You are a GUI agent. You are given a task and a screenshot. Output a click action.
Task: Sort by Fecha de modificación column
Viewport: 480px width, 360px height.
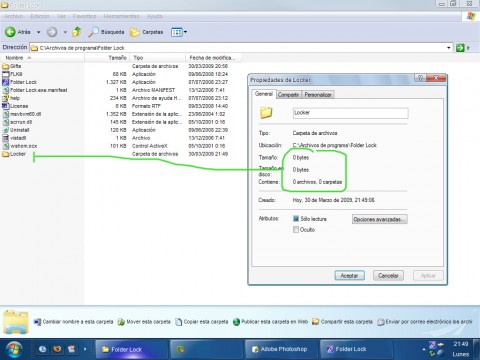[213, 58]
